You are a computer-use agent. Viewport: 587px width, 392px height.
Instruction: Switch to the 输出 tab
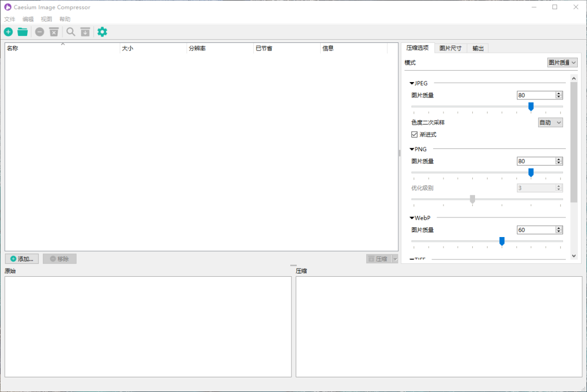[x=478, y=48]
